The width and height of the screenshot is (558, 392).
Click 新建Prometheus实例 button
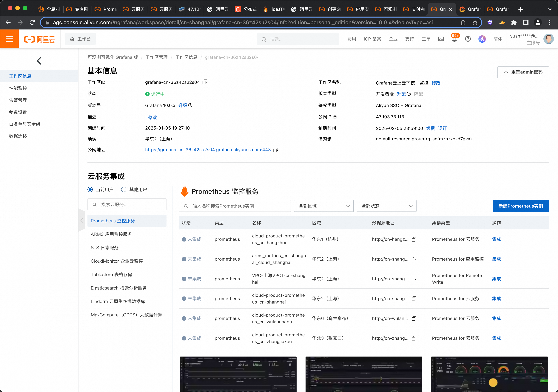coord(520,206)
